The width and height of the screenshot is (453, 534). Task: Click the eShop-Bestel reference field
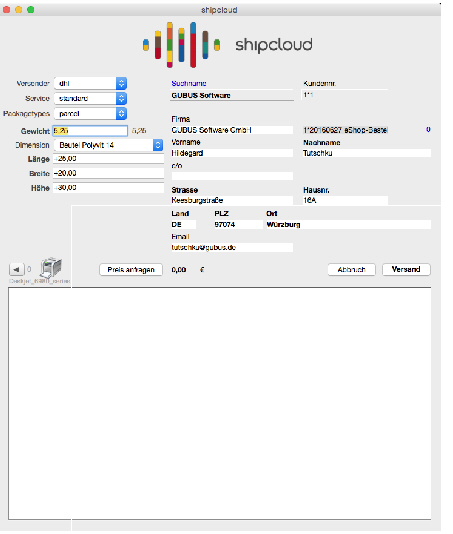pyautogui.click(x=345, y=130)
